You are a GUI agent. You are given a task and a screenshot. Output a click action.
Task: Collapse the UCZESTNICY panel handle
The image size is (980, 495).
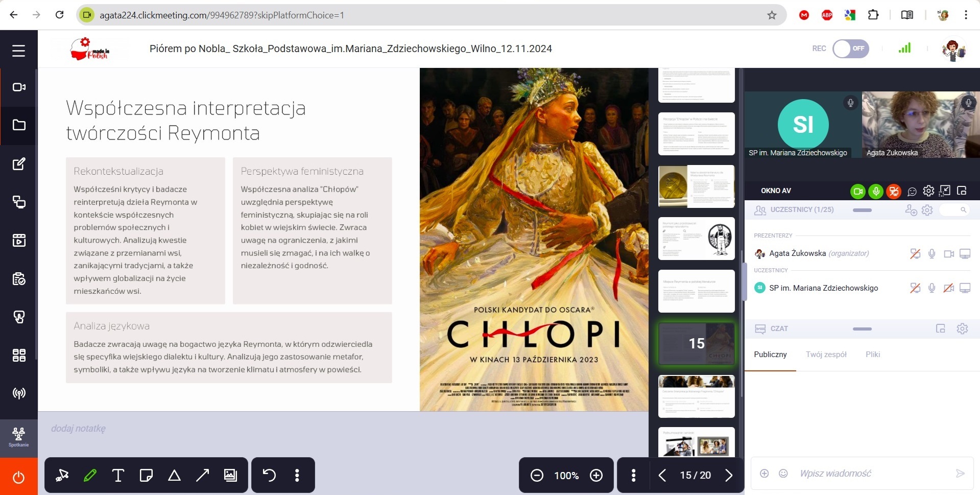tap(862, 210)
